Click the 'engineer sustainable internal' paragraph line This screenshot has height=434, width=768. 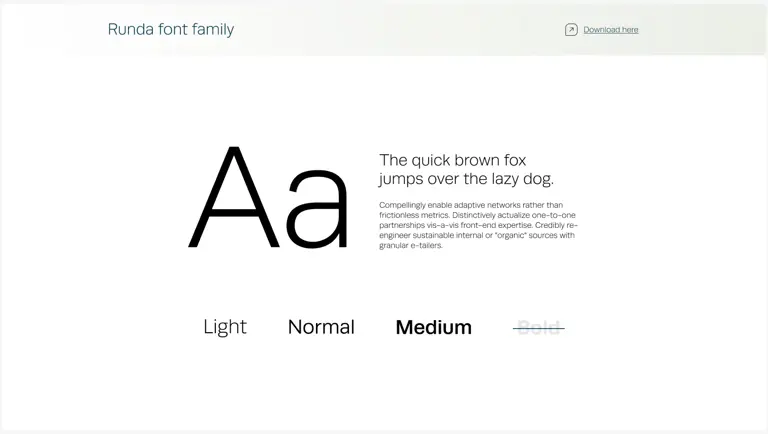click(x=477, y=235)
